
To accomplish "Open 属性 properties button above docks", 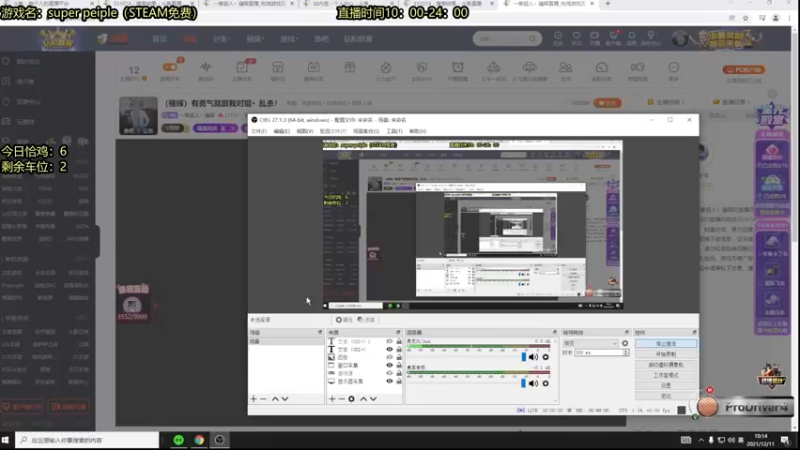I will (x=344, y=320).
